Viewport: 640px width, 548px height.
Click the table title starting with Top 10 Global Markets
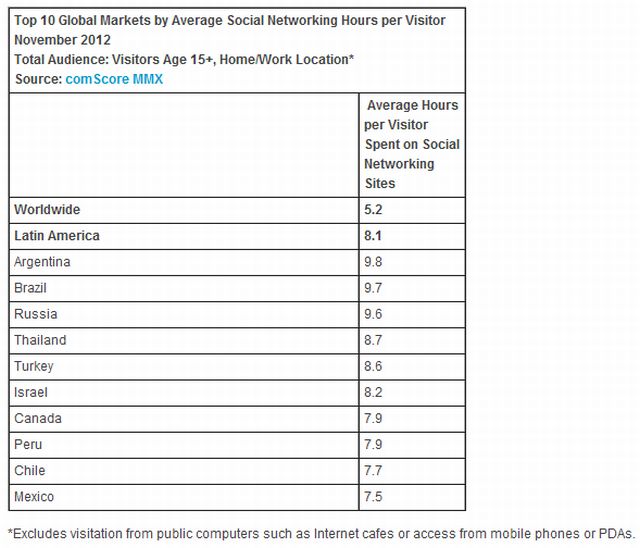pyautogui.click(x=230, y=20)
